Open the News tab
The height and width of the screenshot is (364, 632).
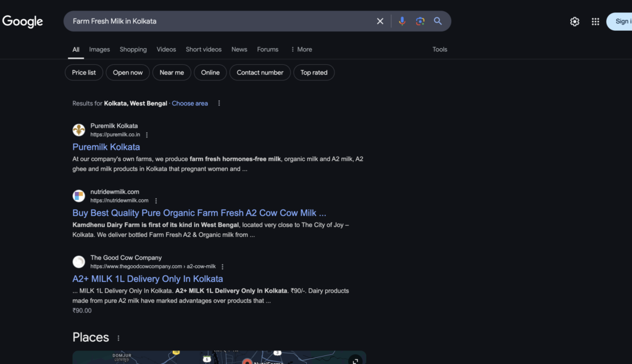239,49
